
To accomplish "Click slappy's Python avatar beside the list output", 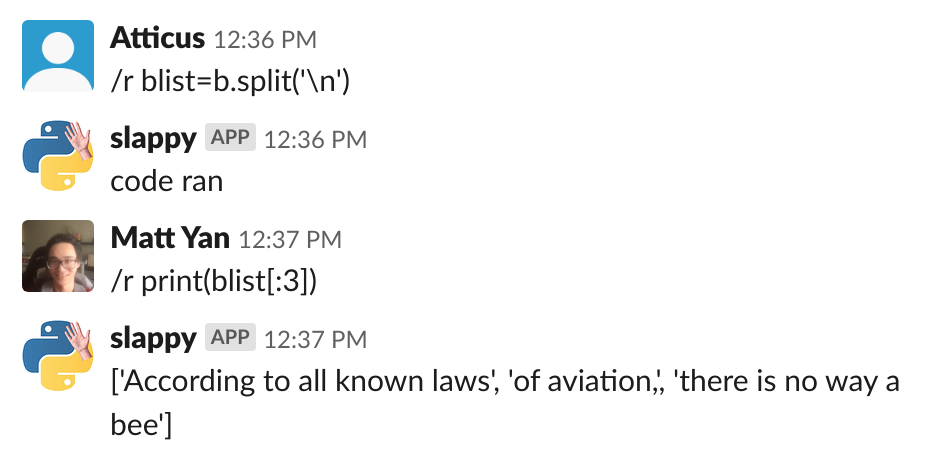I will click(58, 355).
